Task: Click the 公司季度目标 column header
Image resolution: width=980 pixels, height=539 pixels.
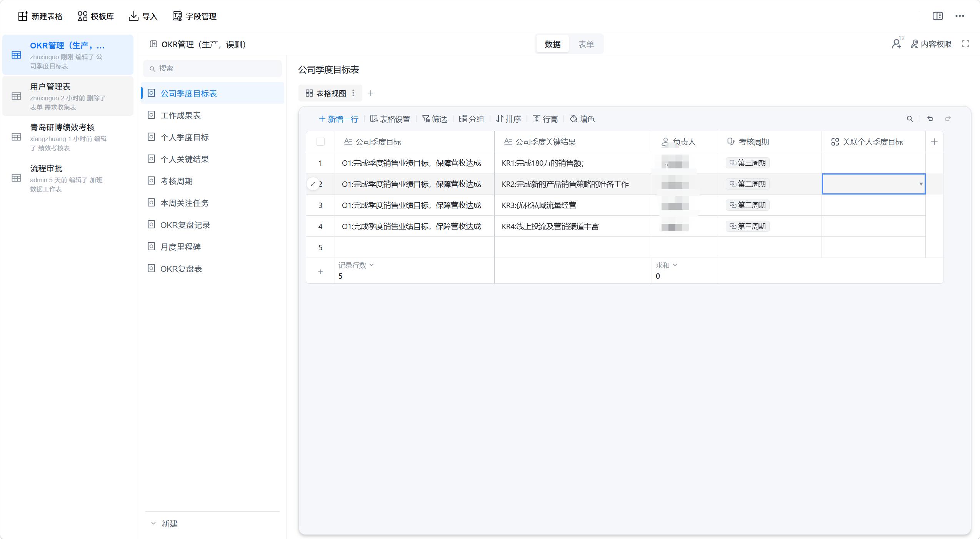Action: click(415, 142)
